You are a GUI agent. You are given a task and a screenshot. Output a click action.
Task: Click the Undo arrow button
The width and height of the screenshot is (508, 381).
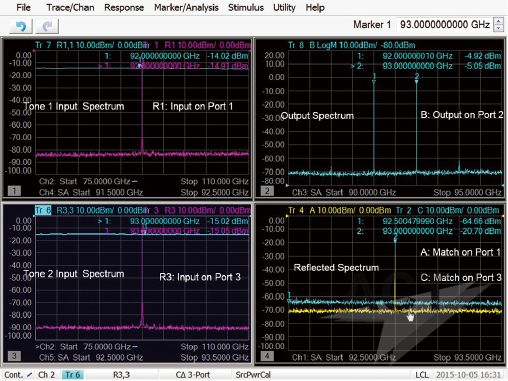tap(21, 26)
